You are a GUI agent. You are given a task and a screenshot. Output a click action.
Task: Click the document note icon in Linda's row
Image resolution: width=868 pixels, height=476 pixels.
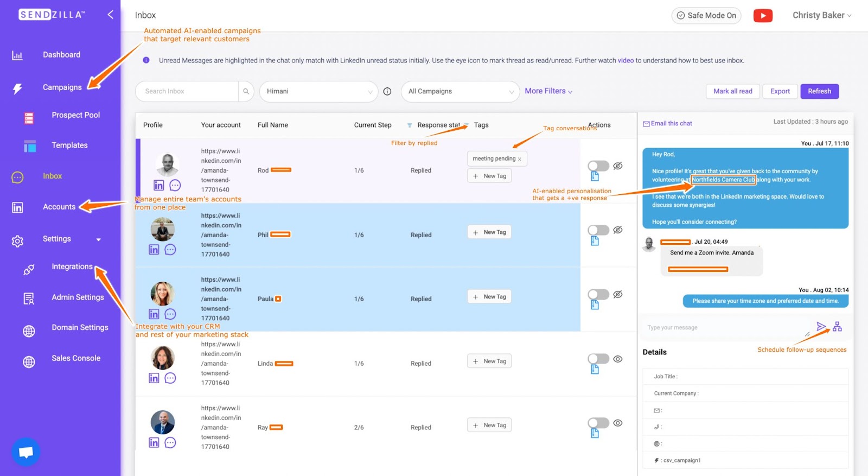point(595,370)
